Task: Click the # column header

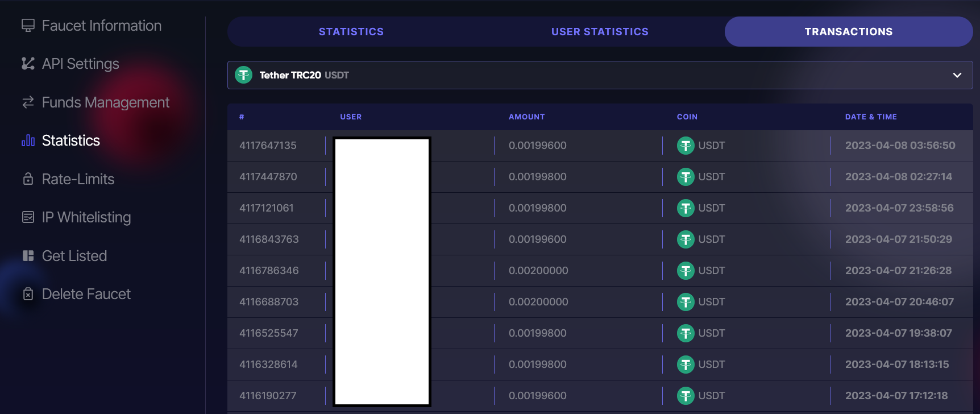Action: click(x=242, y=117)
